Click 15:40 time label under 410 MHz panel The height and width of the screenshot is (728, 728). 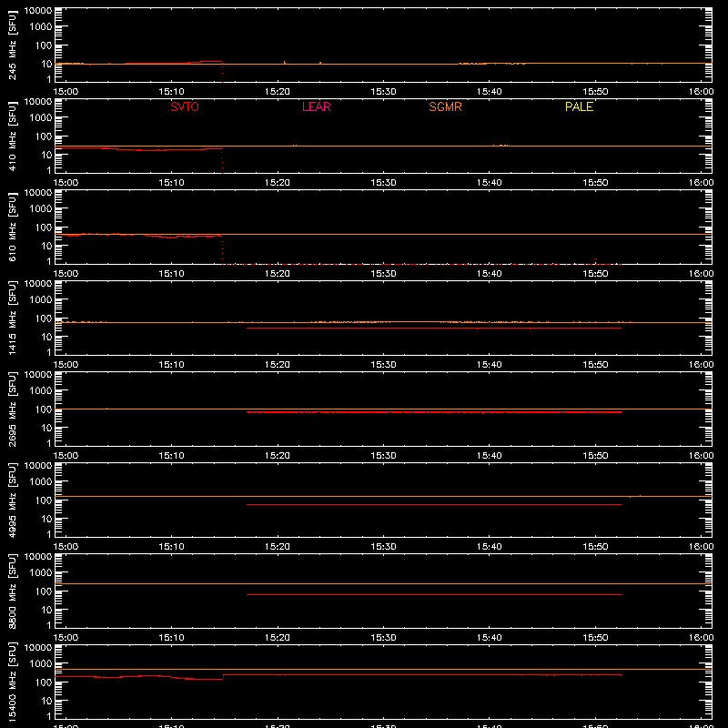[489, 183]
